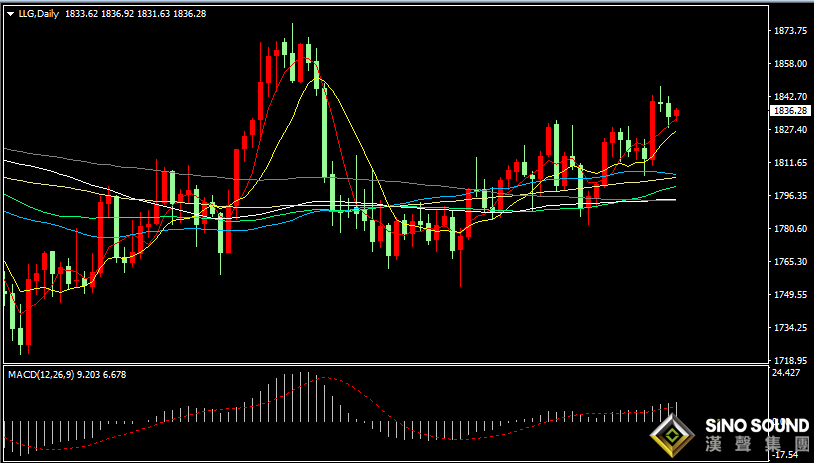Click price scale label 1734.25
The image size is (814, 463).
(x=790, y=328)
